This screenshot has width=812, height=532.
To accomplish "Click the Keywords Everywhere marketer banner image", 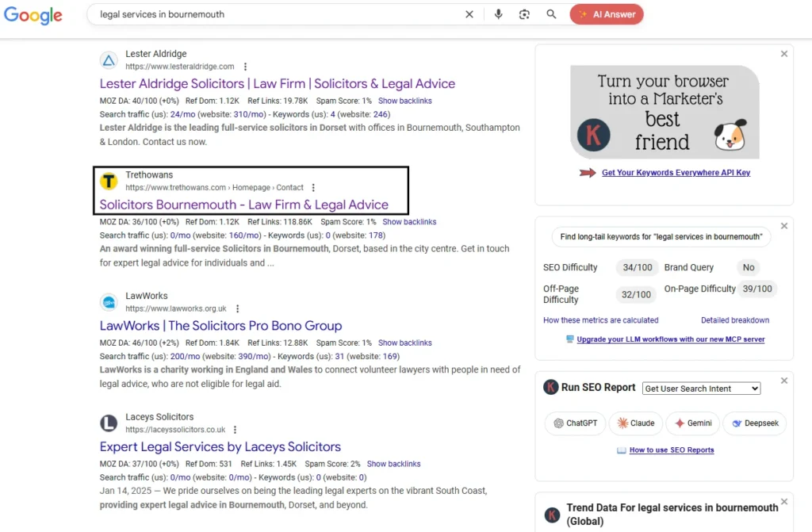I will (x=665, y=112).
